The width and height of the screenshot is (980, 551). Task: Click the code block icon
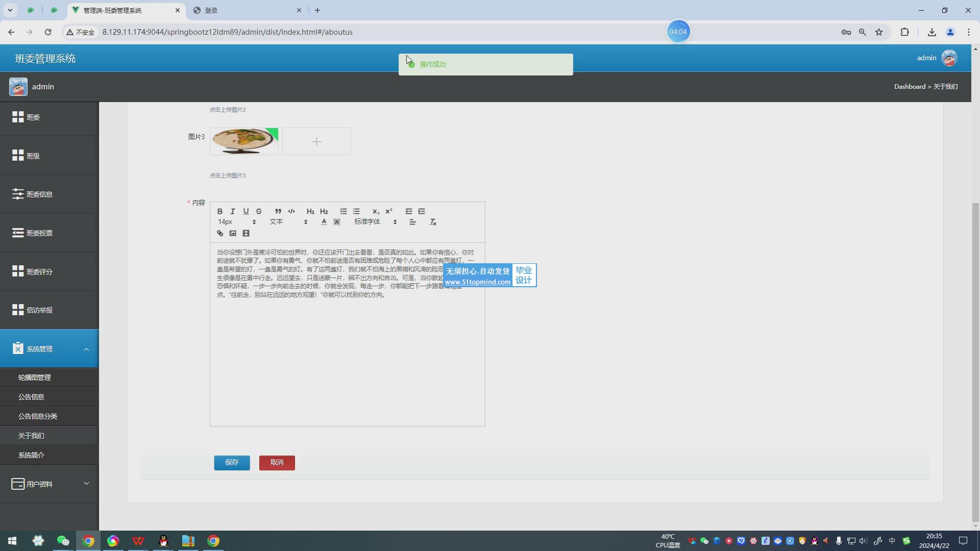click(291, 211)
